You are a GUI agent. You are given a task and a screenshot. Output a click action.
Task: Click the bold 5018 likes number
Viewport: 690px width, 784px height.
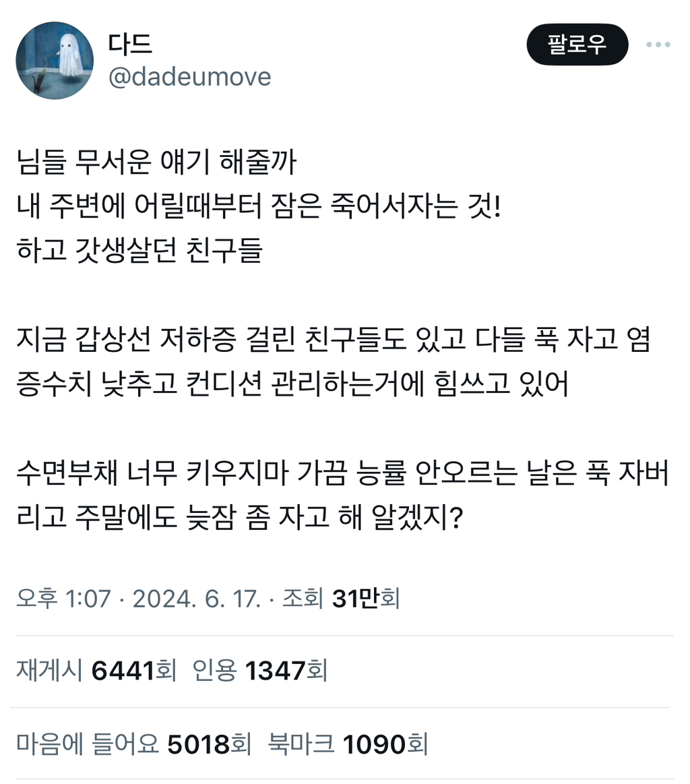198,744
